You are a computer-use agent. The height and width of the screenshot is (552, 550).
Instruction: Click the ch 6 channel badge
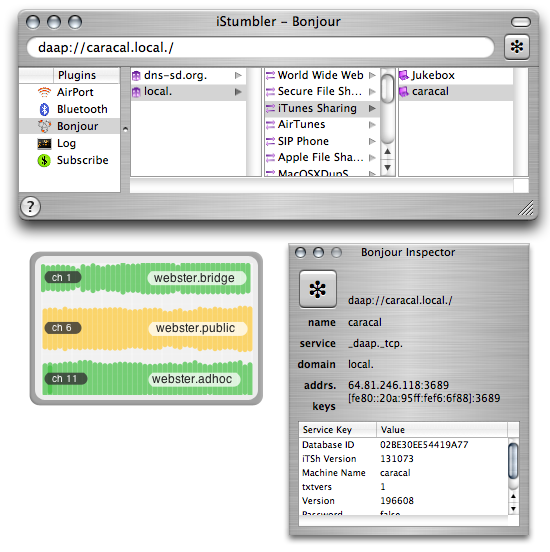[x=62, y=328]
